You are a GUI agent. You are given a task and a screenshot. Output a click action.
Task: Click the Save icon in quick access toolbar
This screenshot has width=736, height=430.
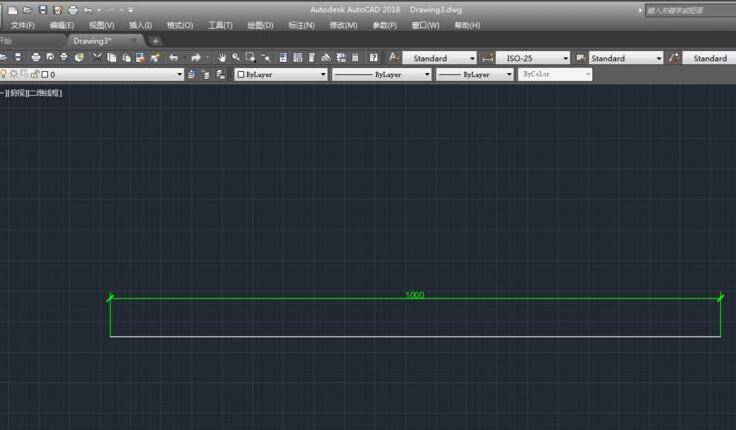[42, 9]
